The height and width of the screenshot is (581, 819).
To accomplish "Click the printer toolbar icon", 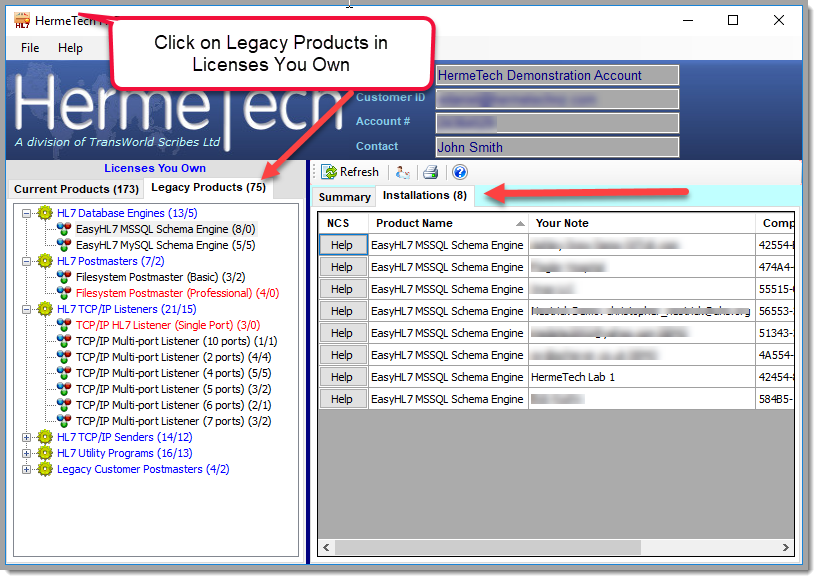I will pyautogui.click(x=430, y=172).
